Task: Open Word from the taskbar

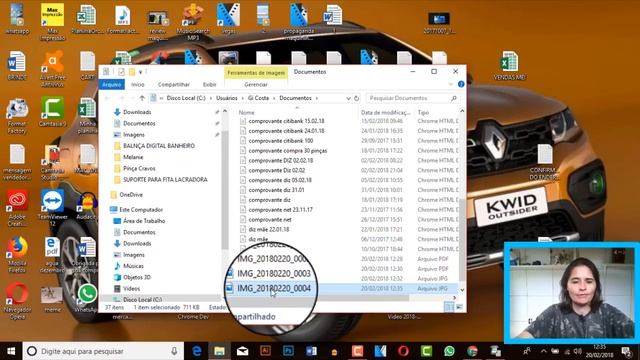Action: [x=311, y=351]
